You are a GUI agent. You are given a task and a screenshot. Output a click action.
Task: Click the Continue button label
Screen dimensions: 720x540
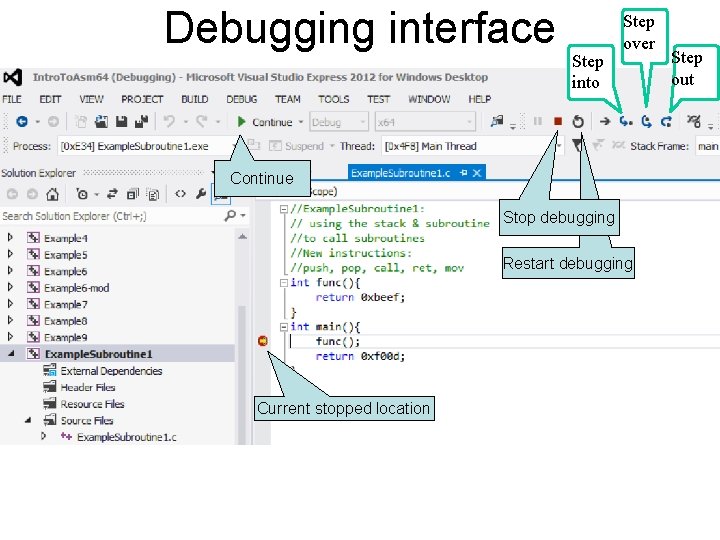[x=272, y=122]
